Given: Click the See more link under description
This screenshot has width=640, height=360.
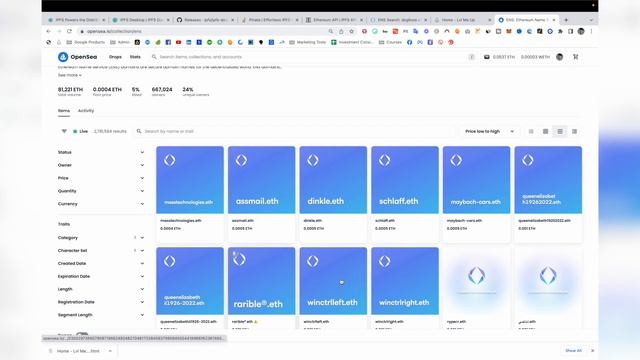Looking at the screenshot, I should (69, 75).
